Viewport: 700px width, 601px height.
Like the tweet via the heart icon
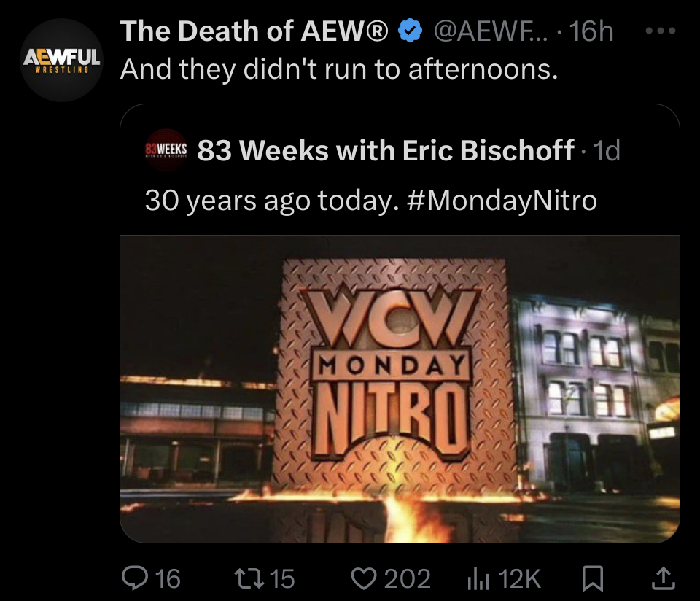click(365, 578)
